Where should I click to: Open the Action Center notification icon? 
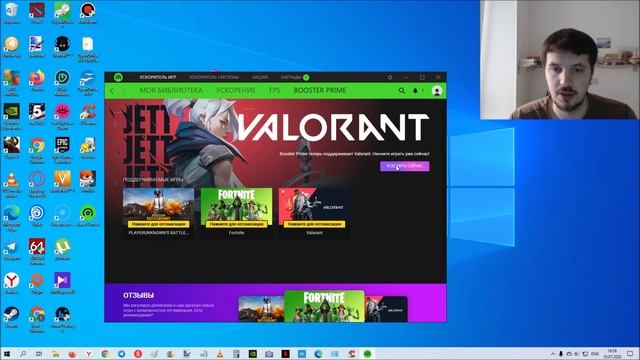tap(631, 353)
